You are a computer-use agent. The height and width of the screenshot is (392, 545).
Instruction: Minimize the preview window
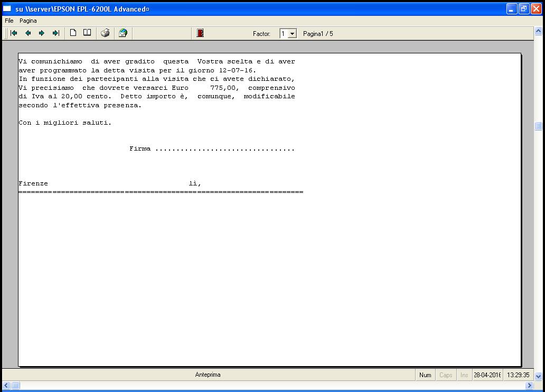point(511,8)
